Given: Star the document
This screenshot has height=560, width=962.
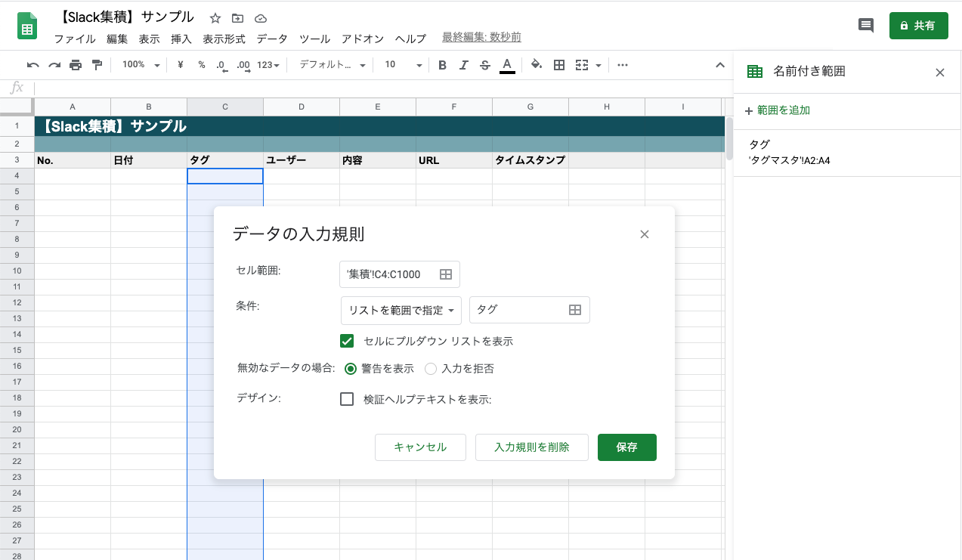Looking at the screenshot, I should coord(215,18).
